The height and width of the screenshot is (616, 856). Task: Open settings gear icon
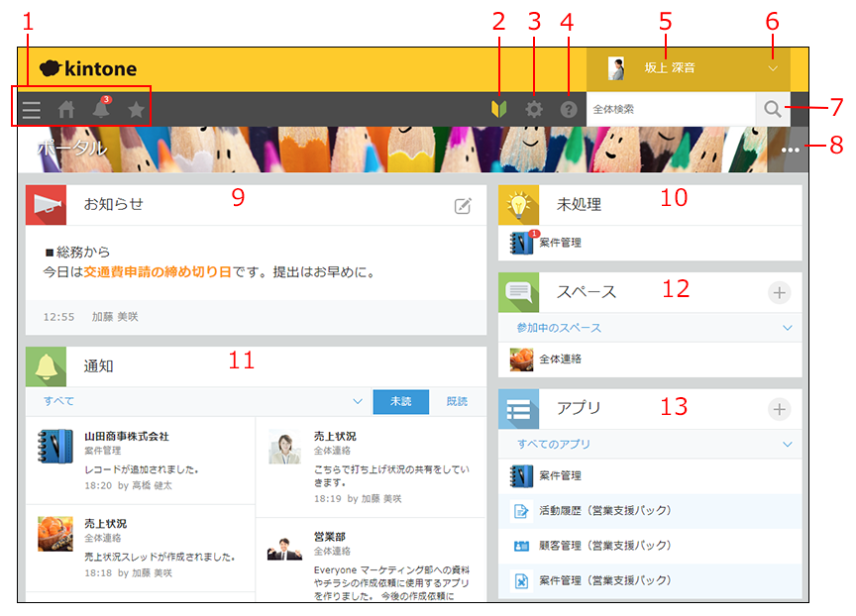coord(534,110)
